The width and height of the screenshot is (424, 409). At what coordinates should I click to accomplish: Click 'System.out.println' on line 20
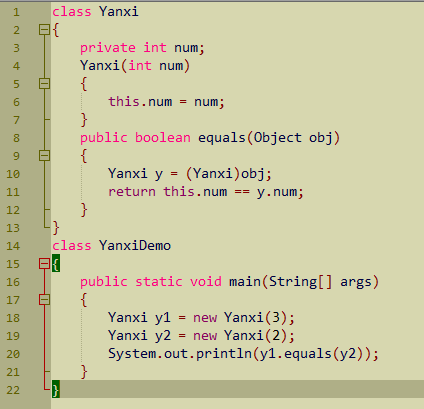[x=180, y=354]
